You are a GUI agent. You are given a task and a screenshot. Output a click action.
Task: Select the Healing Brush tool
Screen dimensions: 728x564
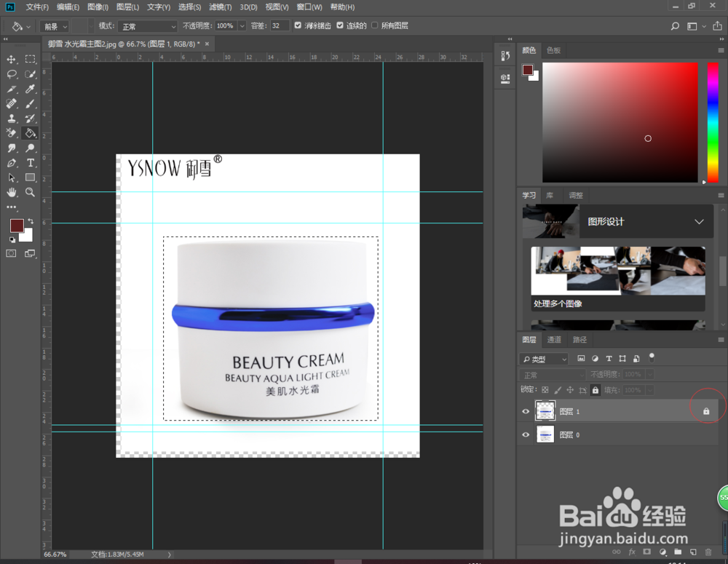click(12, 104)
